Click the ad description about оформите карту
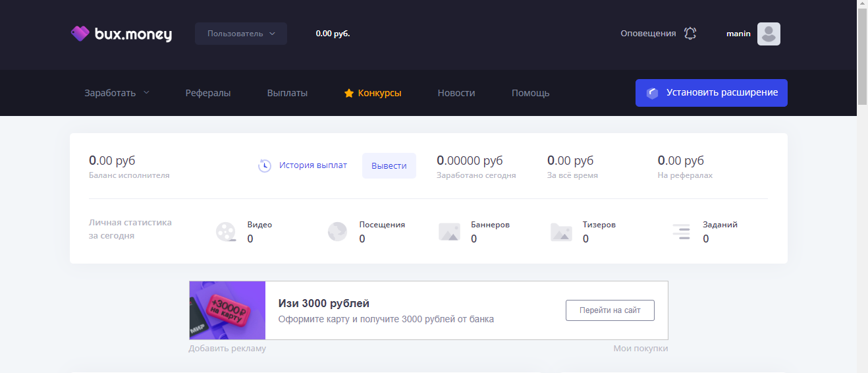The image size is (868, 373). [386, 319]
